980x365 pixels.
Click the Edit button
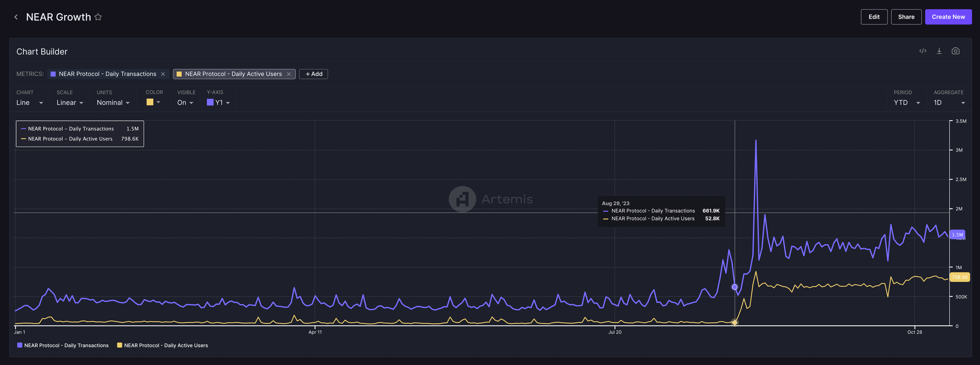[x=874, y=17]
